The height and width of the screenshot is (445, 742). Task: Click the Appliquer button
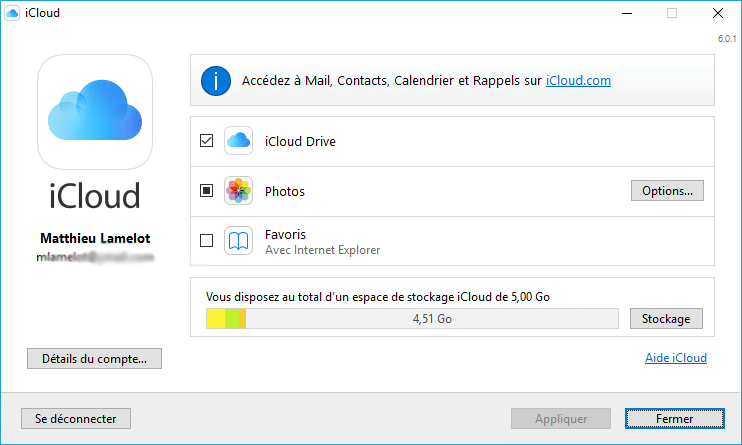tap(561, 418)
